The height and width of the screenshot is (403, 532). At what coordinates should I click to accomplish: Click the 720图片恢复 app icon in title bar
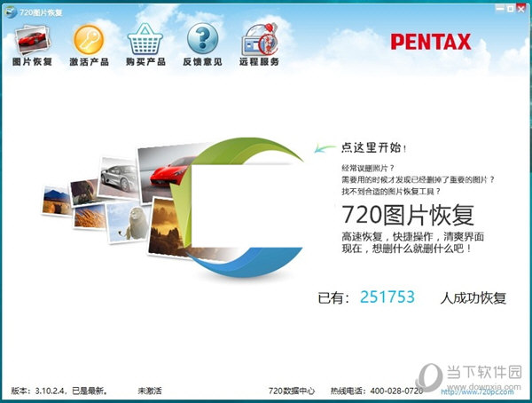click(x=11, y=12)
